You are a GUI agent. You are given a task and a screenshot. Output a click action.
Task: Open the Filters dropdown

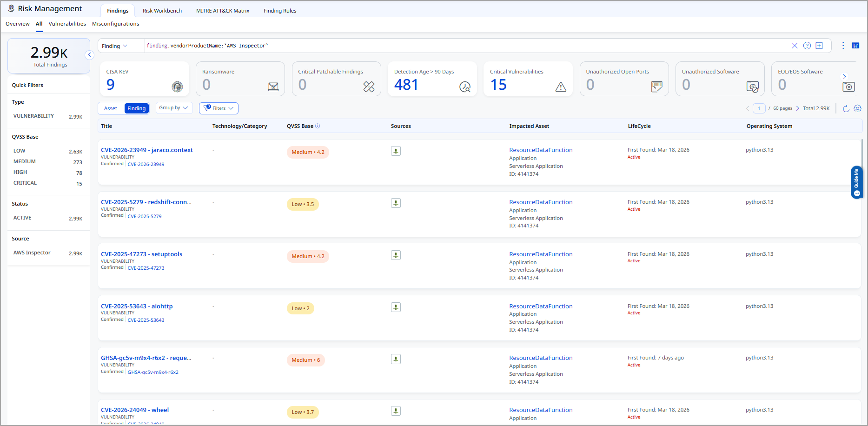click(x=219, y=108)
